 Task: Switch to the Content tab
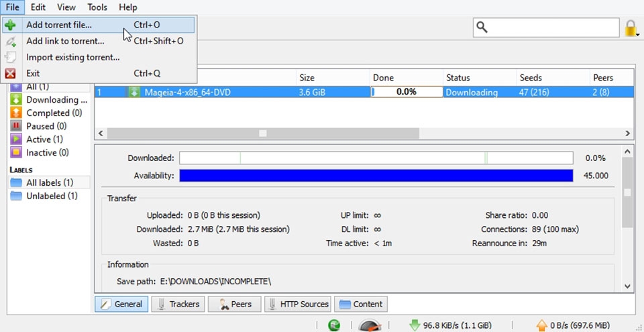click(x=361, y=304)
